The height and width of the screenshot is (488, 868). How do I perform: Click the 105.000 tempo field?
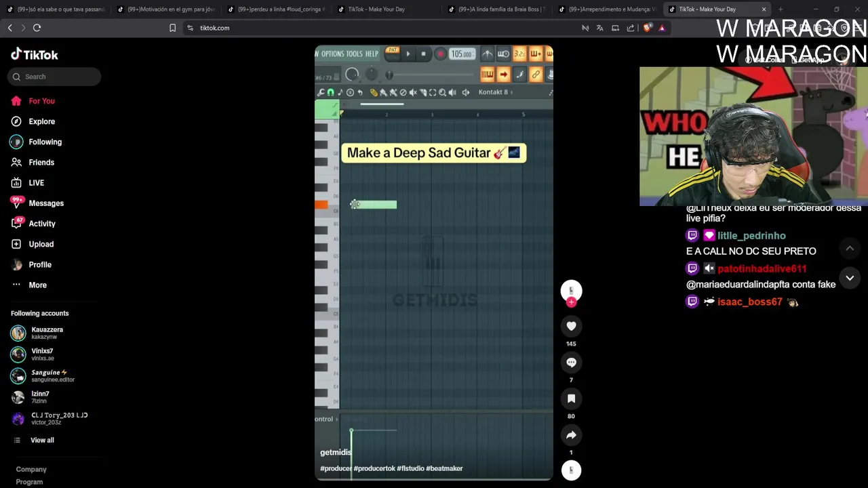click(462, 54)
